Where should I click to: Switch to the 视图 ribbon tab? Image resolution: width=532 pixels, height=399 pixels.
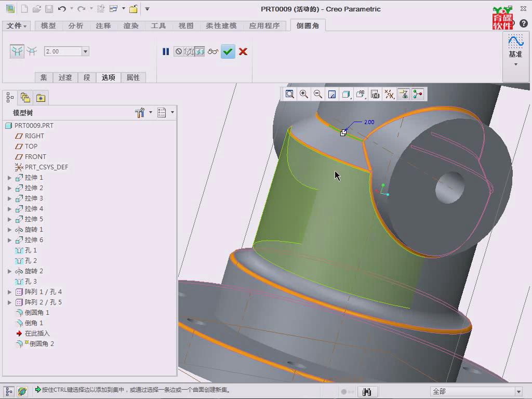185,26
